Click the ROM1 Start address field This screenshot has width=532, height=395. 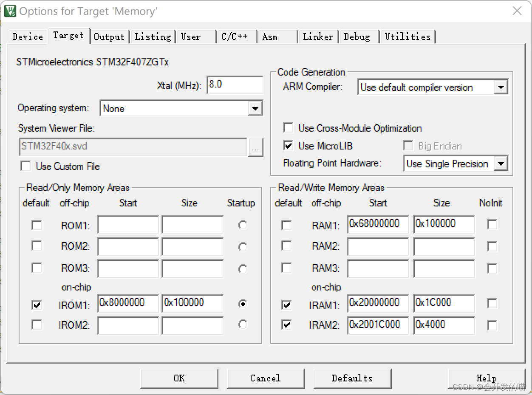(128, 225)
